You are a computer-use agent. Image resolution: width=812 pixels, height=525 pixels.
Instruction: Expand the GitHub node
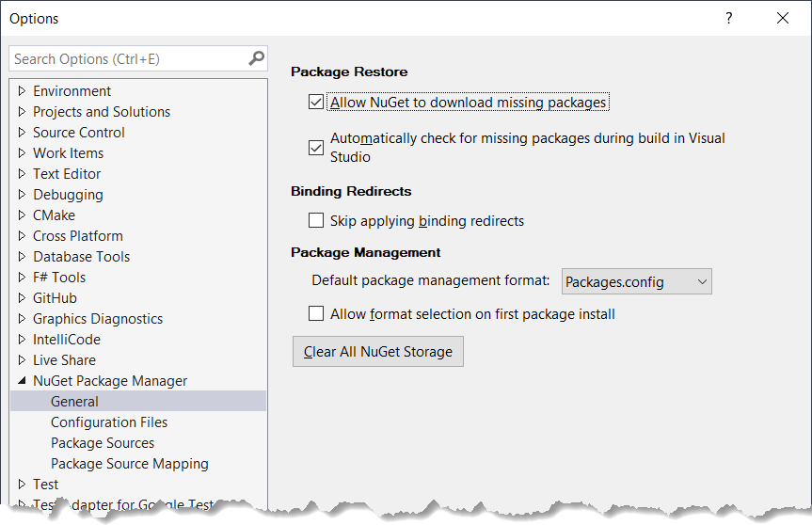tap(22, 298)
